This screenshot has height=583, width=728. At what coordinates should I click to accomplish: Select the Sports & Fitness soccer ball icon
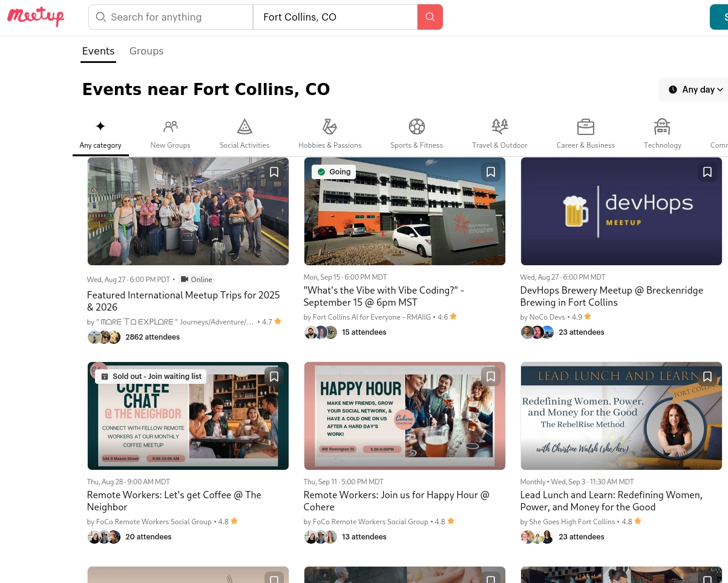pos(416,126)
